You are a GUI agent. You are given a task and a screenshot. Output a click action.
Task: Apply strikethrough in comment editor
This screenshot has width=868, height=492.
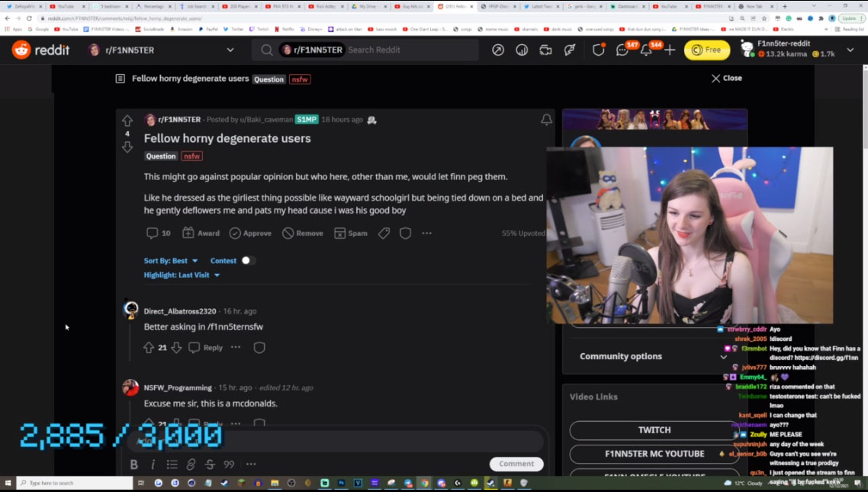click(210, 465)
